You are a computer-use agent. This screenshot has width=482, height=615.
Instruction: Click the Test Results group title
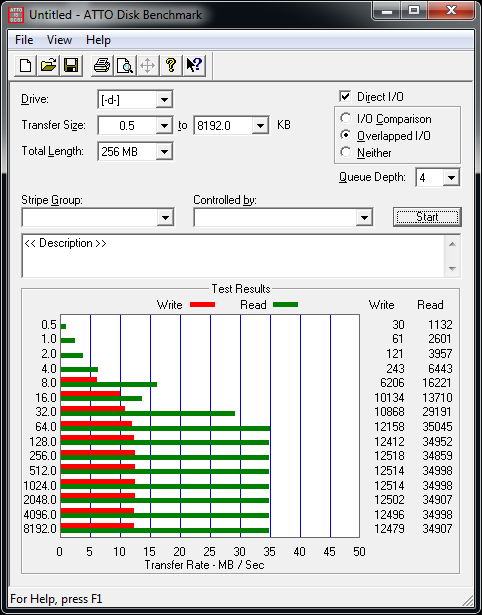[x=241, y=289]
